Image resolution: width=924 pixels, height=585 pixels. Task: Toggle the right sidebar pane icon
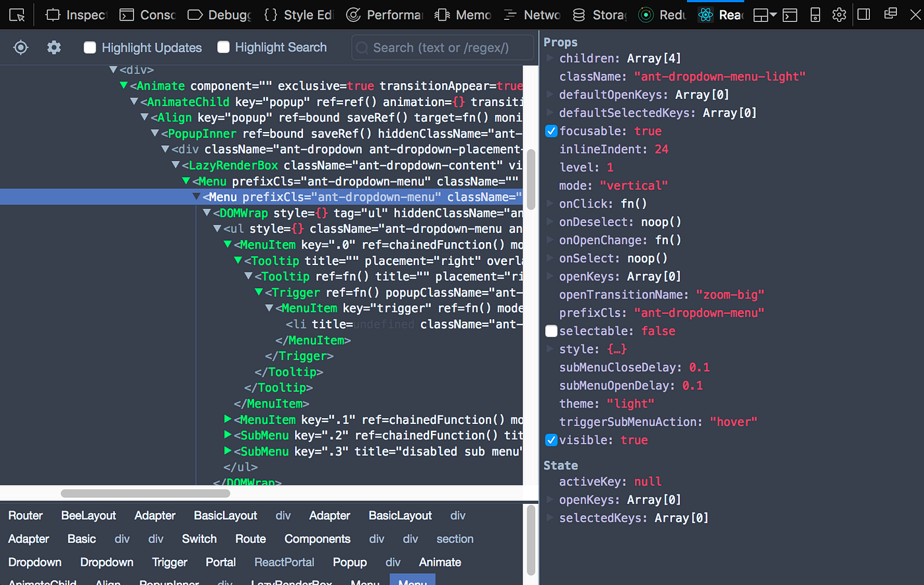[x=863, y=14]
